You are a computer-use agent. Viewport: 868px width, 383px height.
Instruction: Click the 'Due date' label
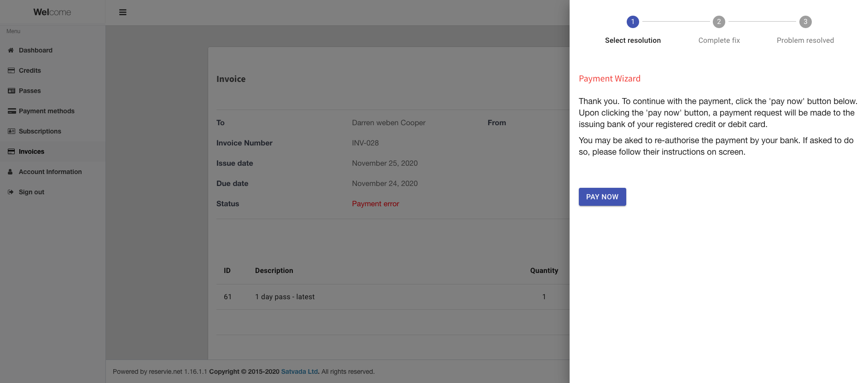(232, 183)
